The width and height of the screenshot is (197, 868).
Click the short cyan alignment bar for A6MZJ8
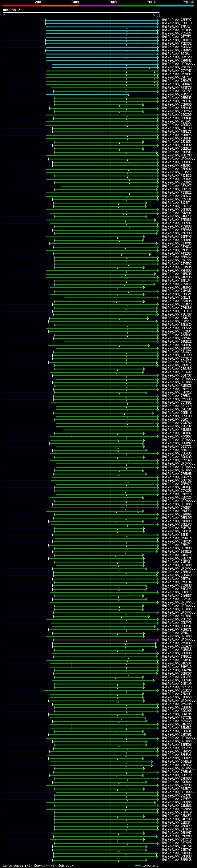click(x=87, y=95)
